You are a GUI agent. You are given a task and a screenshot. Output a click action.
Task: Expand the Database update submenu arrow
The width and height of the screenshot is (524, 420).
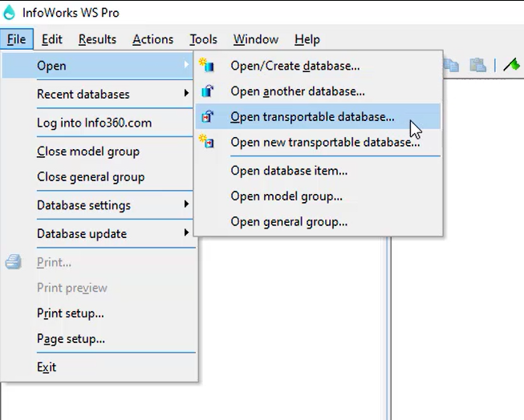click(186, 232)
